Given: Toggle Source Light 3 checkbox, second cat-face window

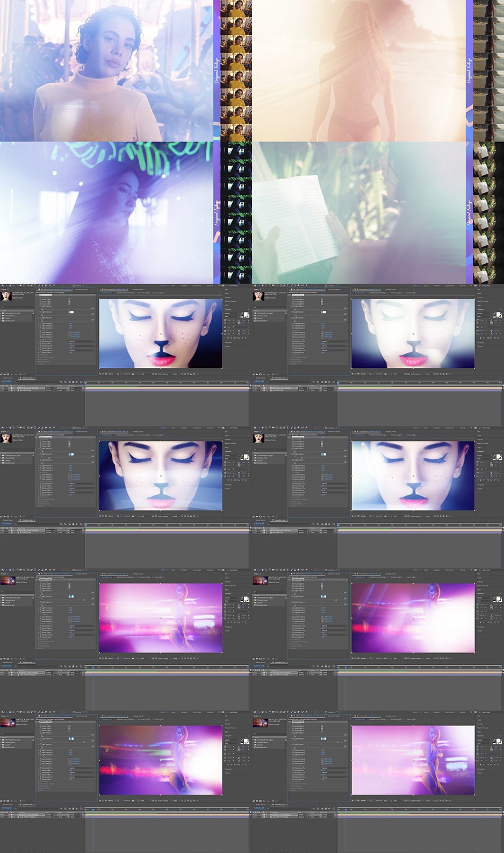Looking at the screenshot, I should pos(321,304).
